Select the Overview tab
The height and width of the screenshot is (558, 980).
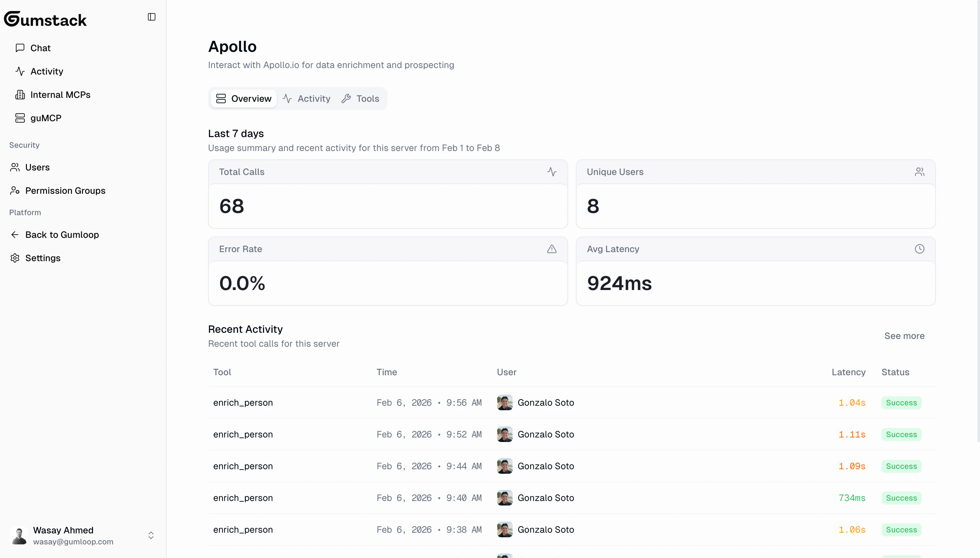click(x=243, y=99)
